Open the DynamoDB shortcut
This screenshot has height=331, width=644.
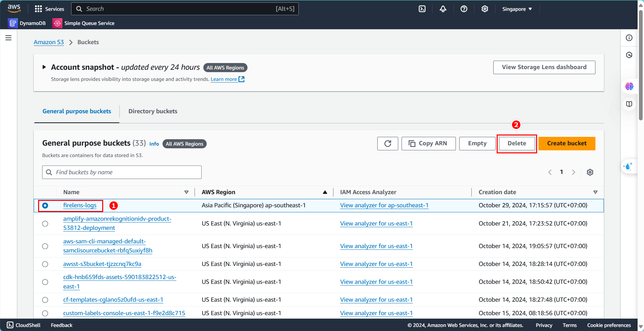[27, 23]
